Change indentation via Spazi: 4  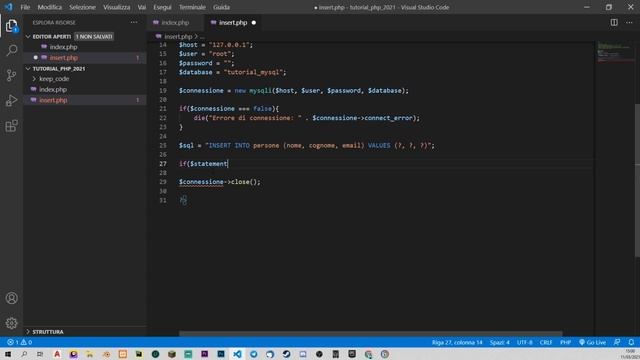tap(500, 342)
